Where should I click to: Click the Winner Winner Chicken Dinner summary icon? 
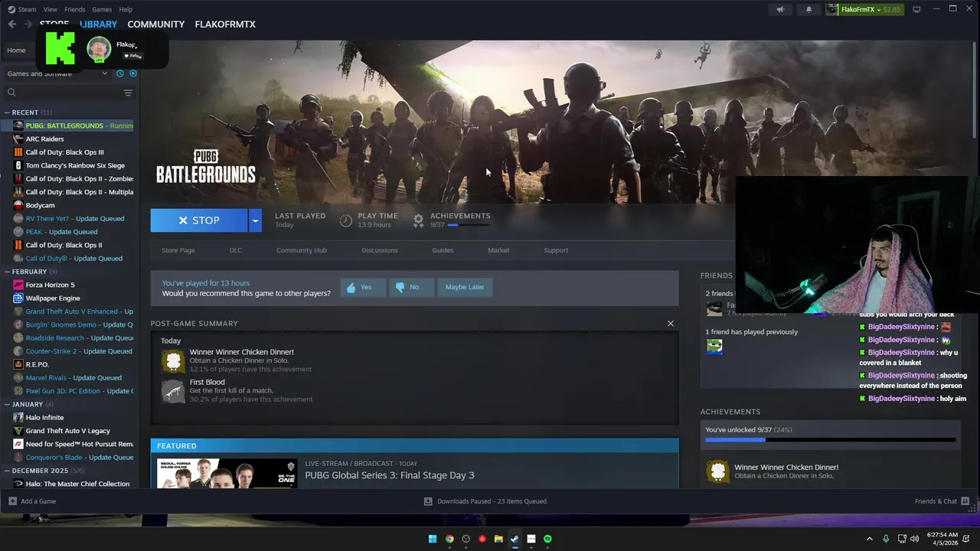click(x=173, y=360)
